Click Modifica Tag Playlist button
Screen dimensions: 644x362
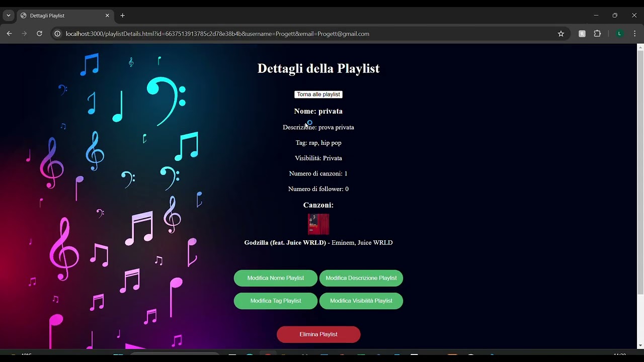276,301
